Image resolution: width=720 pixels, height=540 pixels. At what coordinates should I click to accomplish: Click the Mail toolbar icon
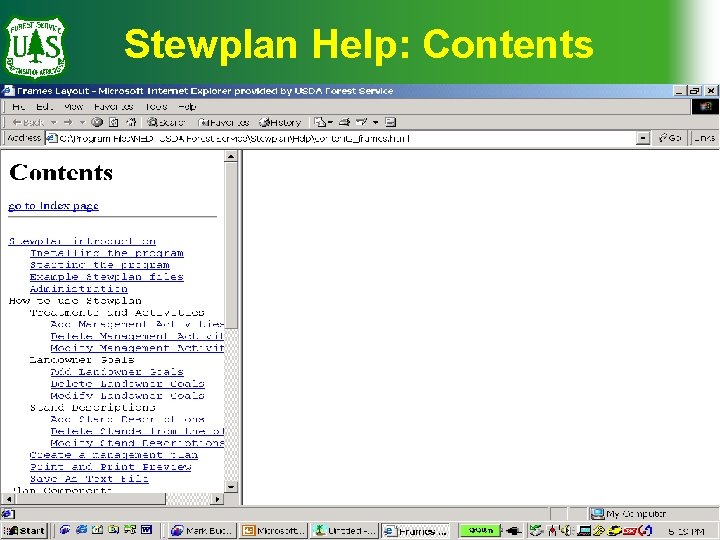[x=320, y=122]
